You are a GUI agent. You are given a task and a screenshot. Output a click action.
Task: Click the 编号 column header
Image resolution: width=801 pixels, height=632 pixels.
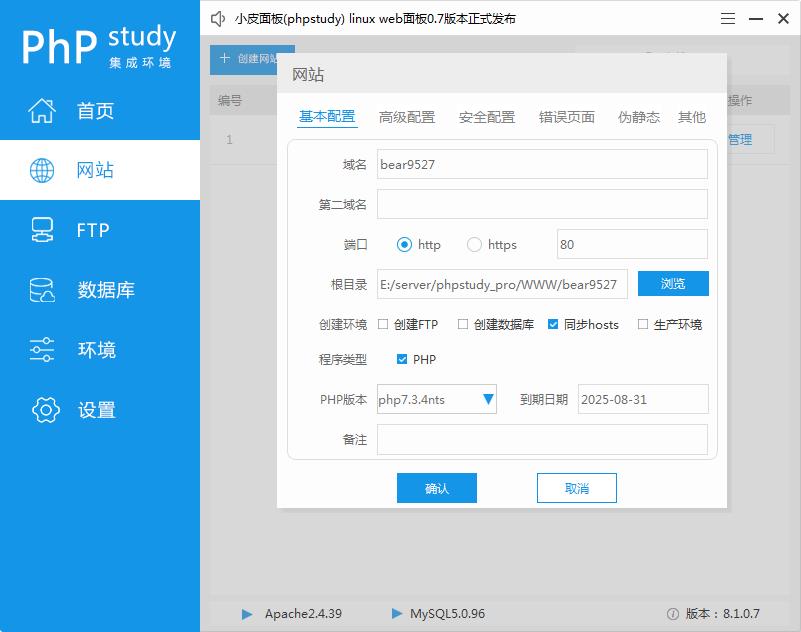230,100
